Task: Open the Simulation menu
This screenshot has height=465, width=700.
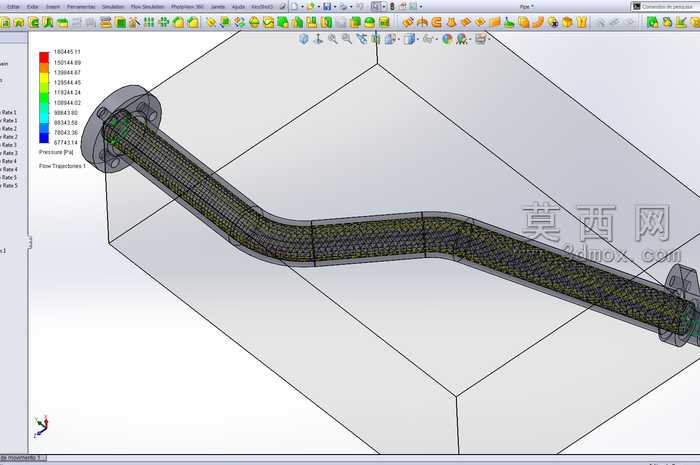Action: (x=113, y=7)
